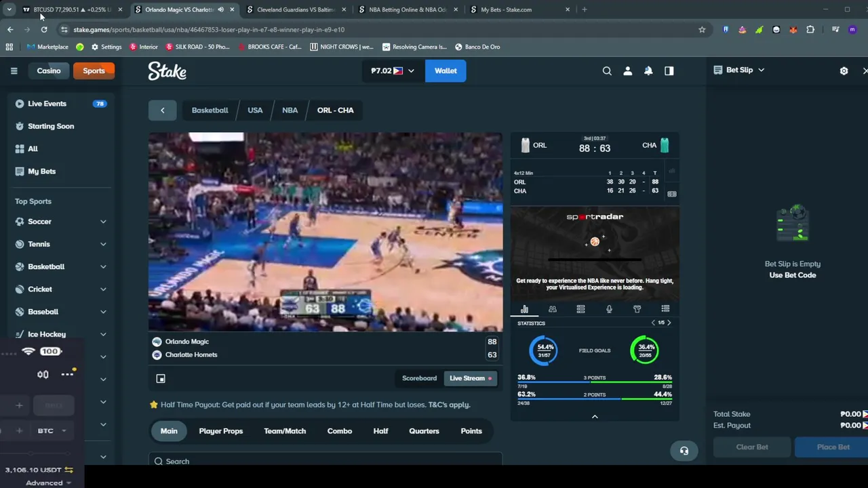Bookmark this page with star icon
The height and width of the screenshot is (488, 868).
tap(702, 30)
